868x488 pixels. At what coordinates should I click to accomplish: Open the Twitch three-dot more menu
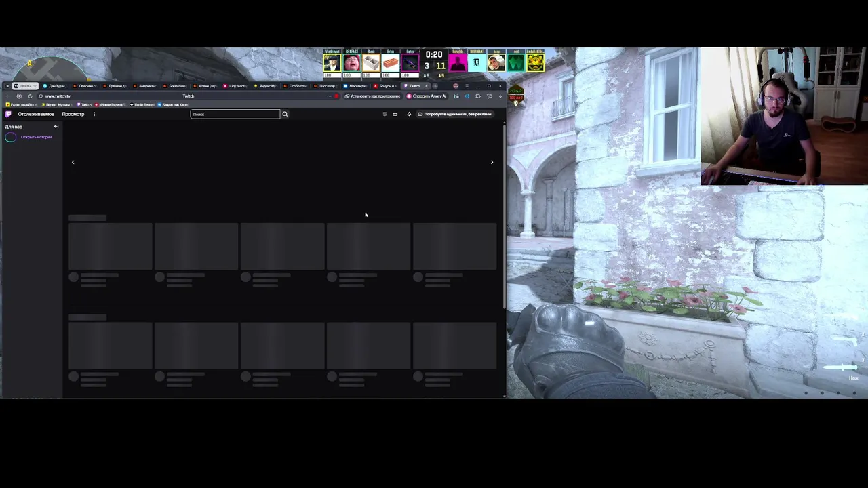click(x=94, y=114)
